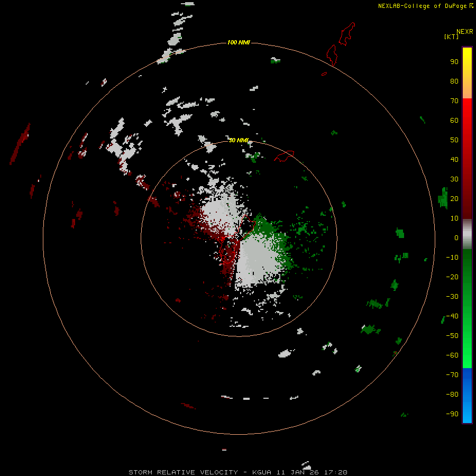
Task: Click the 50 value on velocity scale
Action: point(454,140)
